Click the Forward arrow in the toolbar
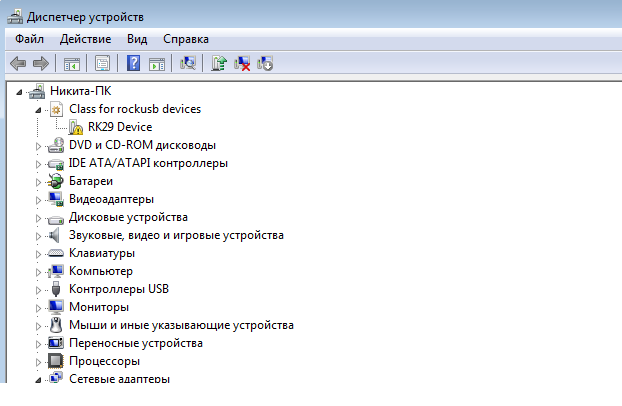 pos(41,64)
